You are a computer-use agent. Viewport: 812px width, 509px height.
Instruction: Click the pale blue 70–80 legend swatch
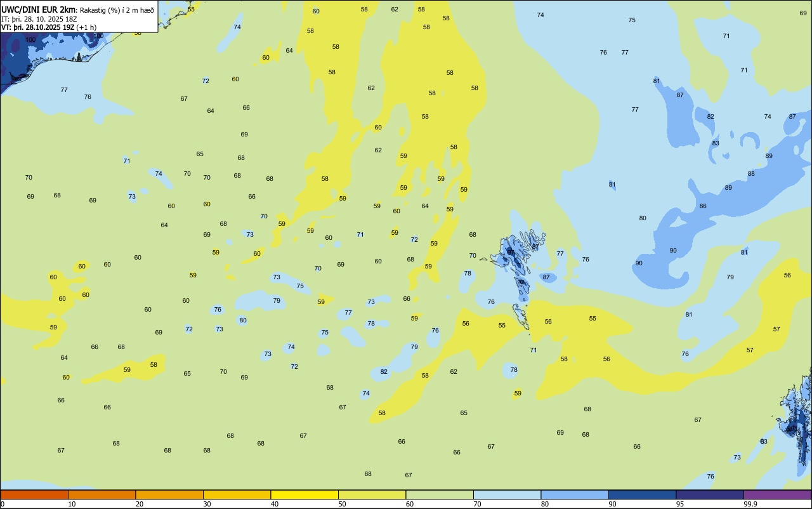[x=507, y=494]
